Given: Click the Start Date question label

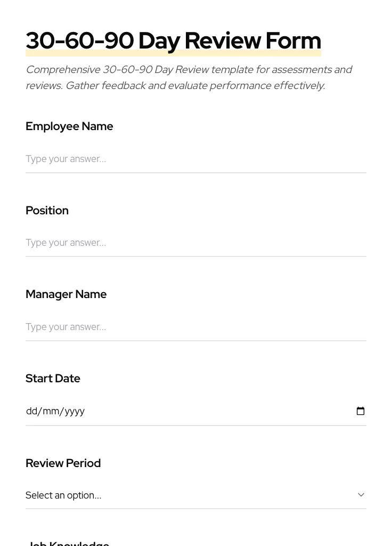Looking at the screenshot, I should 53,379.
